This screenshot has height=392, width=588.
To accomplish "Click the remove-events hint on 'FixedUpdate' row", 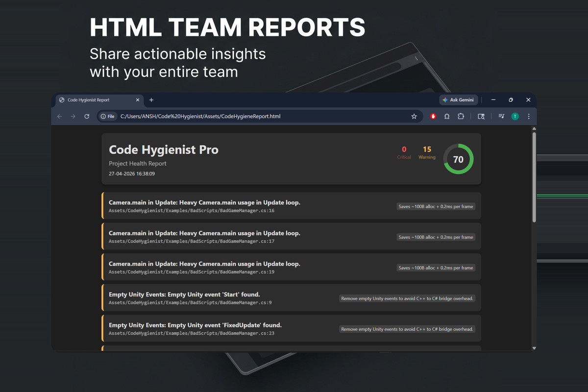I will [407, 329].
